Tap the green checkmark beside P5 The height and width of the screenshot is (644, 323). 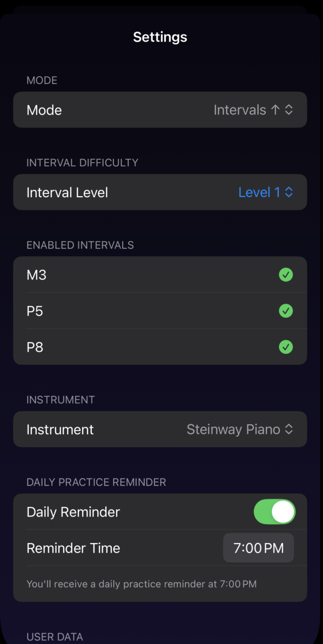[x=286, y=311]
